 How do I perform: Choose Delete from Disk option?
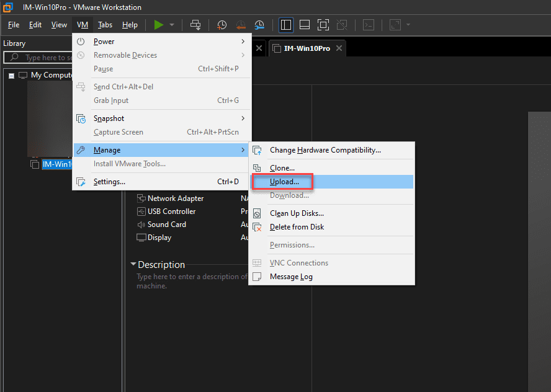332,227
